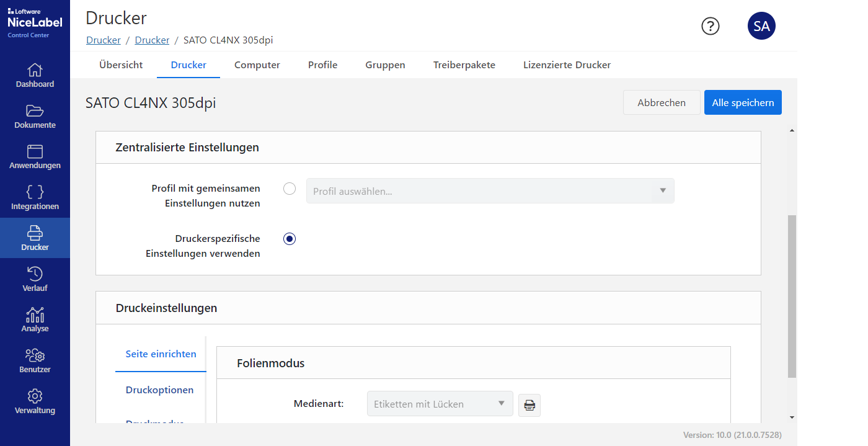868x446 pixels.
Task: Select 'Druckoptionen' settings tab
Action: pos(160,390)
